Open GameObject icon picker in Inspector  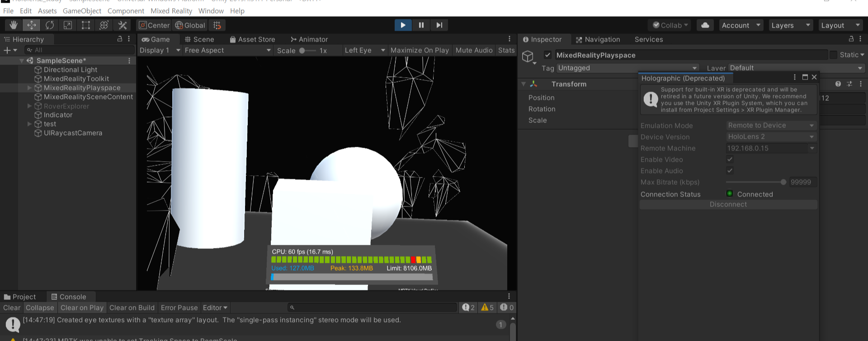[528, 57]
